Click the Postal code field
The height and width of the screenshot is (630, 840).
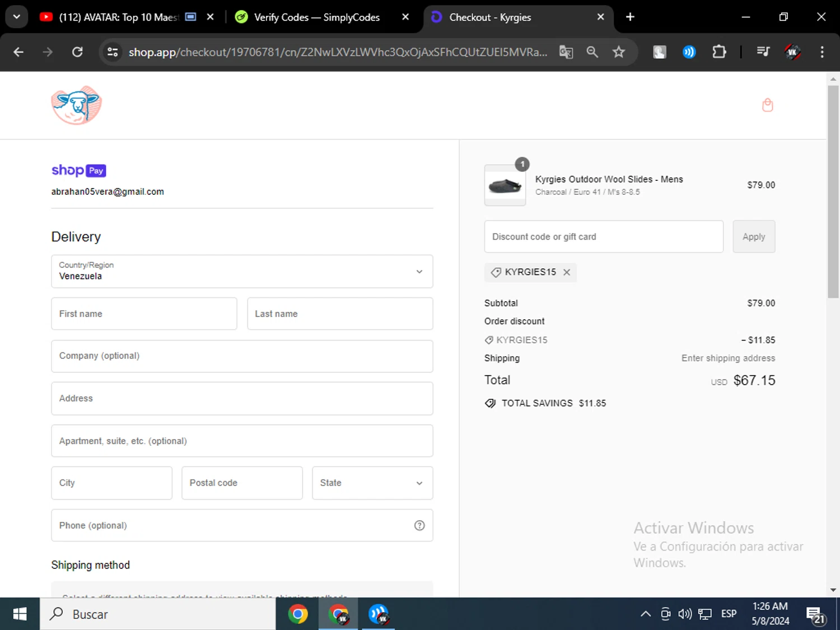click(x=242, y=483)
